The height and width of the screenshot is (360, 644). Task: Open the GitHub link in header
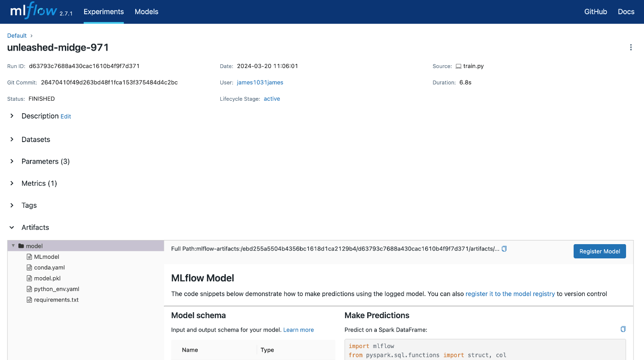click(596, 12)
